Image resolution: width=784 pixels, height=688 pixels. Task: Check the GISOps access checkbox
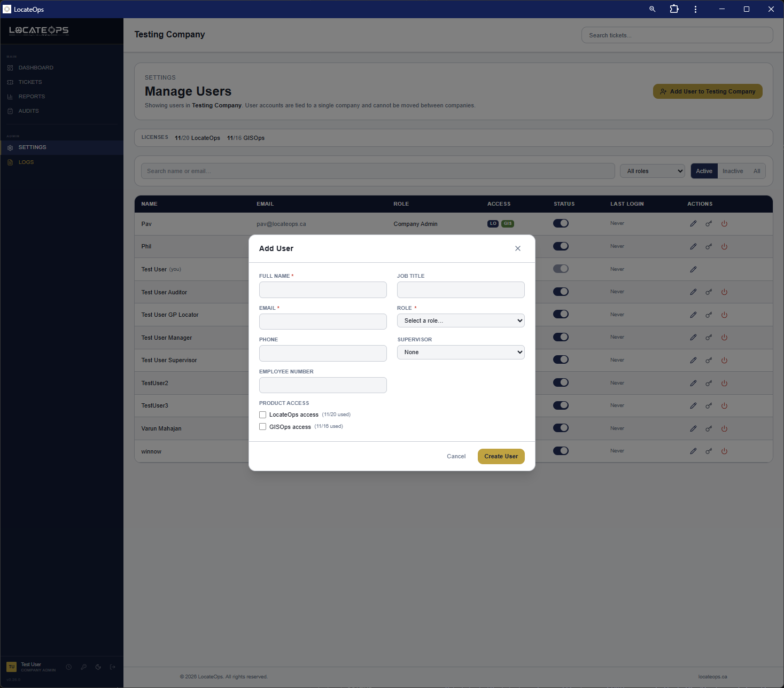click(262, 426)
